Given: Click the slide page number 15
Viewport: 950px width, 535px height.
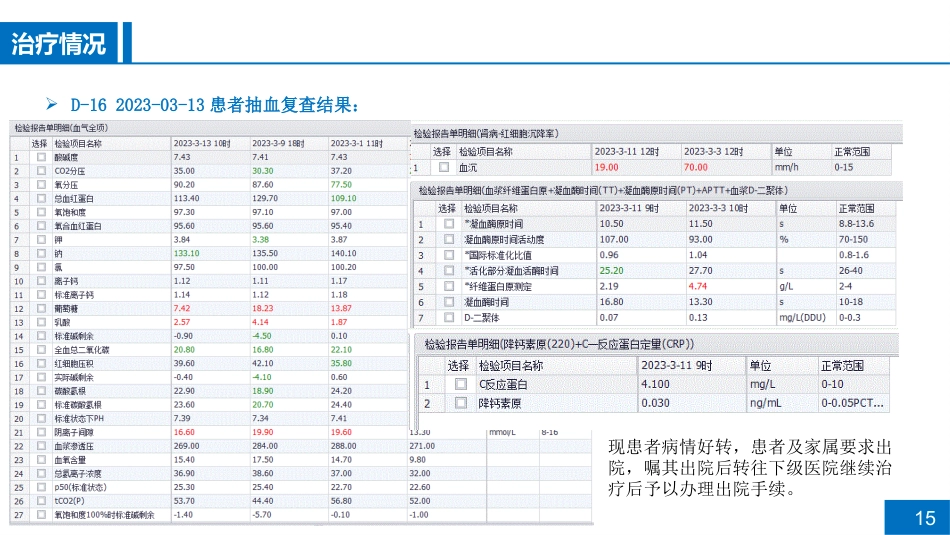Looking at the screenshot, I should pos(925,518).
